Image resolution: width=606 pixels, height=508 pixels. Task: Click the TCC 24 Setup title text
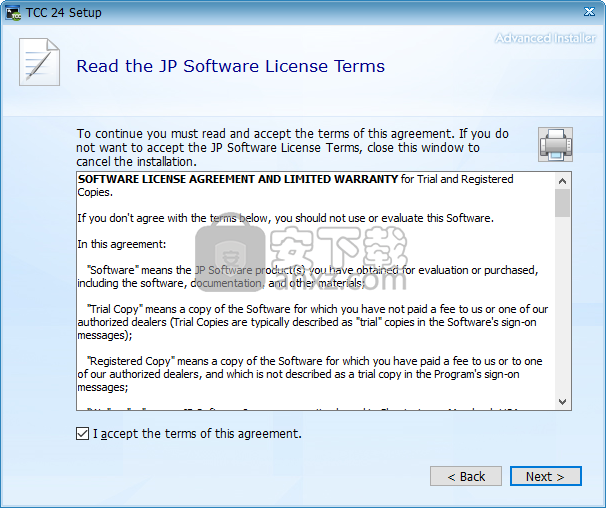click(64, 13)
